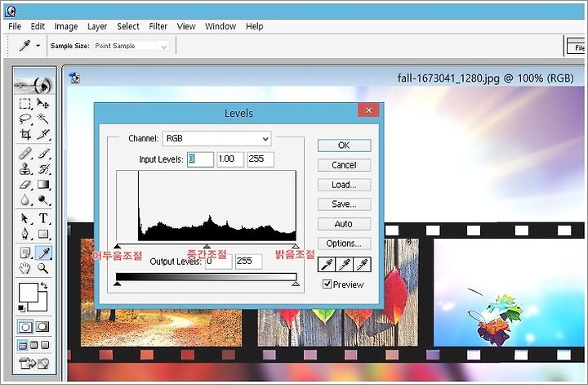Open the File menu
The height and width of the screenshot is (385, 588).
click(x=15, y=26)
